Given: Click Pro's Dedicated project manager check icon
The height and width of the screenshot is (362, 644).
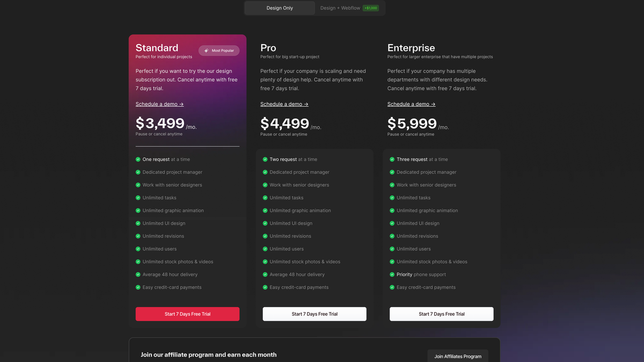Looking at the screenshot, I should [265, 172].
